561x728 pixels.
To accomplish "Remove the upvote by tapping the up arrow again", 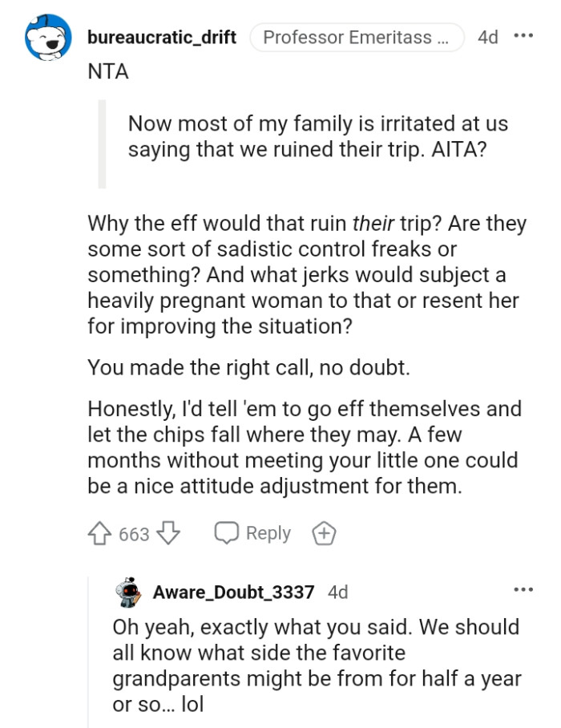I will pos(100,532).
